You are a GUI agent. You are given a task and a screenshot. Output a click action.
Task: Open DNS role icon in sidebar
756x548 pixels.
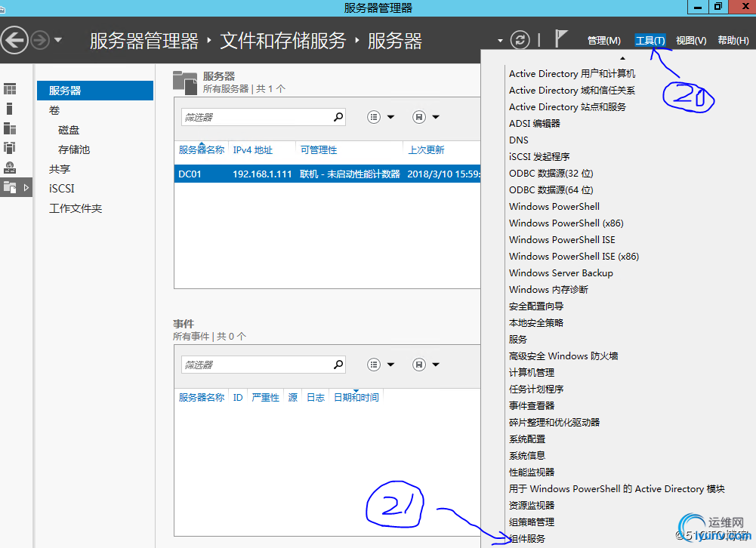click(10, 168)
